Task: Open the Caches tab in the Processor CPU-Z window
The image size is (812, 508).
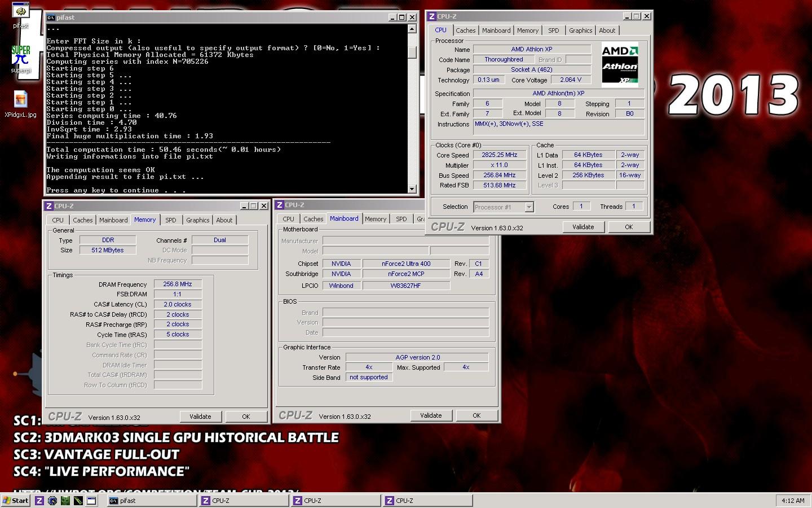Action: [x=466, y=30]
